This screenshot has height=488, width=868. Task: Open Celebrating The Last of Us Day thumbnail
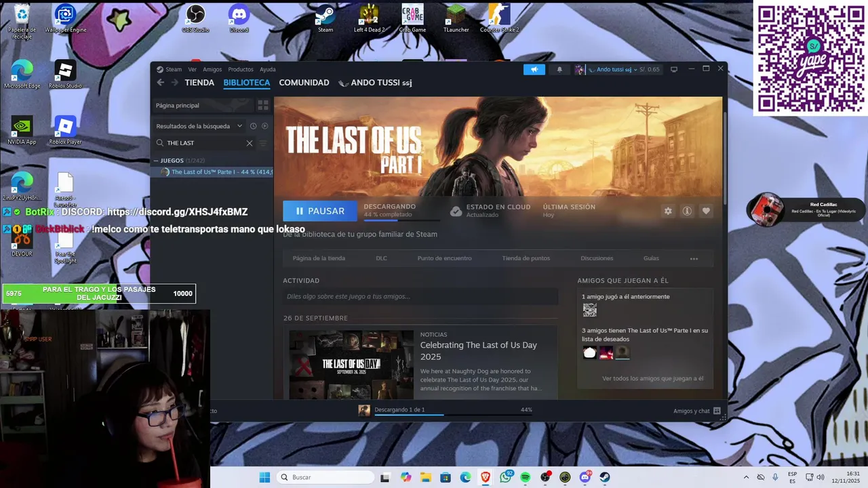[x=351, y=364]
